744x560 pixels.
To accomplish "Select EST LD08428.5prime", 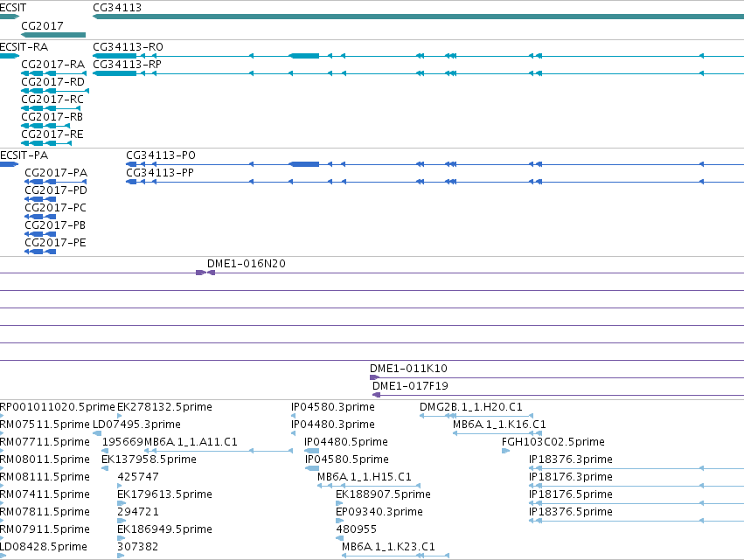I will pyautogui.click(x=44, y=547).
